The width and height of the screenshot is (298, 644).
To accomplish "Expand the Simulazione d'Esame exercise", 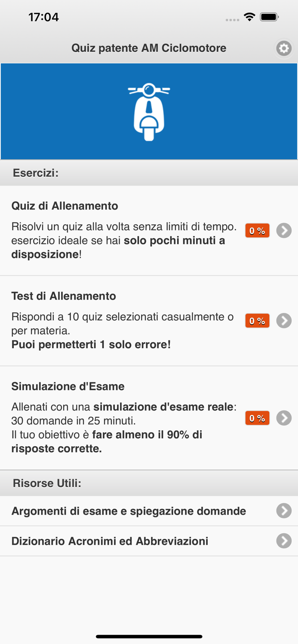I will (129, 416).
